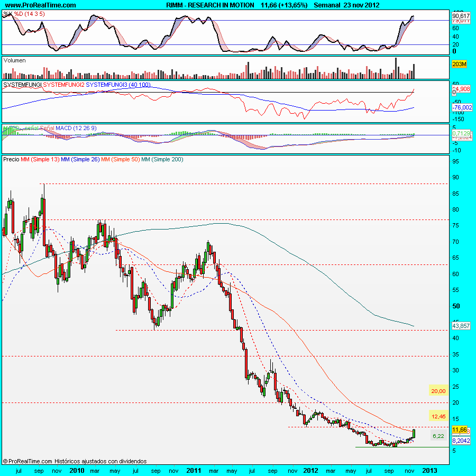Click the yellow 20,00 price level tag
Image resolution: width=476 pixels, height=476 pixels.
pos(438,391)
